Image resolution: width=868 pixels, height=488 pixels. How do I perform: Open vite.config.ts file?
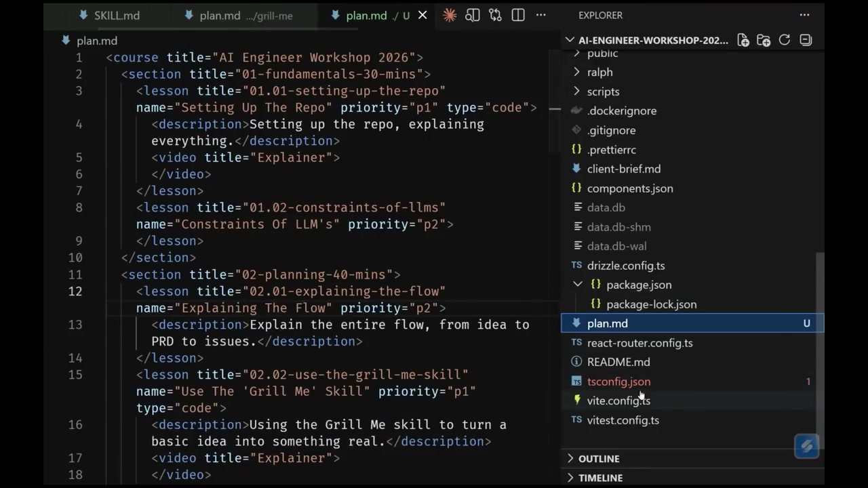click(x=618, y=401)
